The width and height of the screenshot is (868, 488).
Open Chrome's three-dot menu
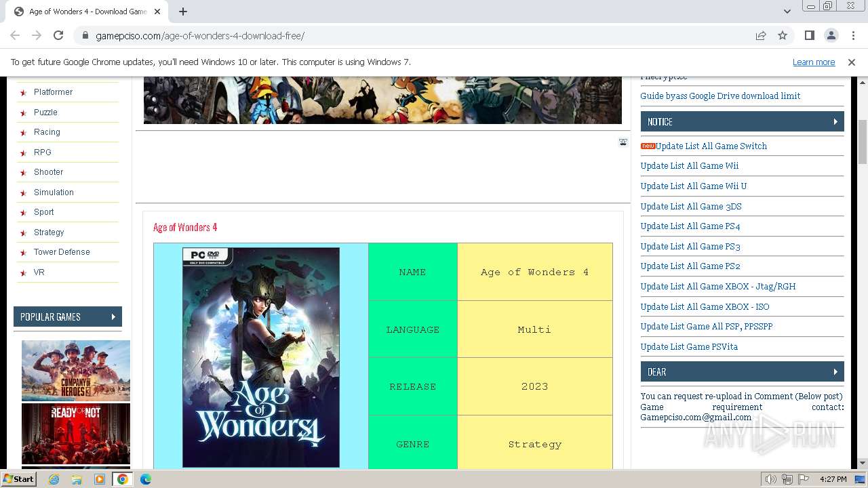(x=852, y=35)
